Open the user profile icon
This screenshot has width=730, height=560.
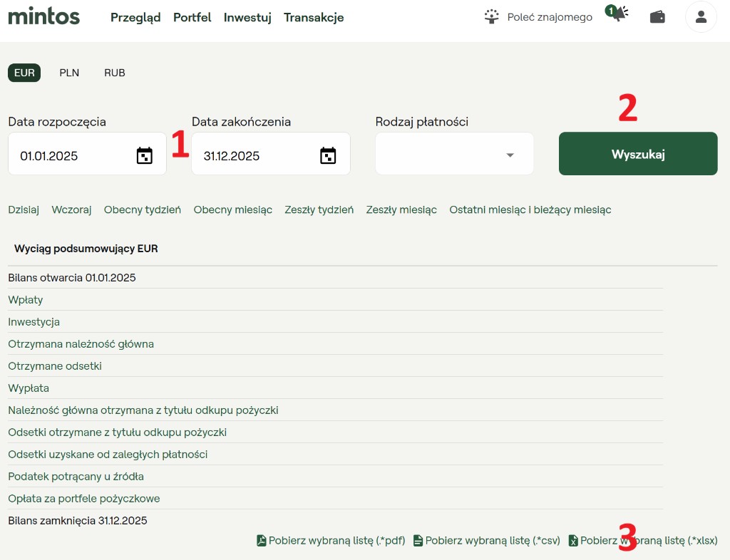[701, 17]
